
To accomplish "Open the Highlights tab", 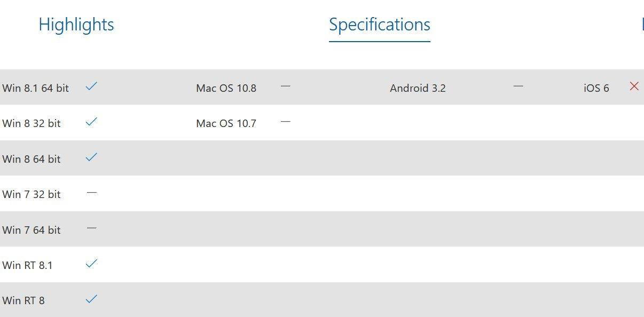I will tap(76, 25).
